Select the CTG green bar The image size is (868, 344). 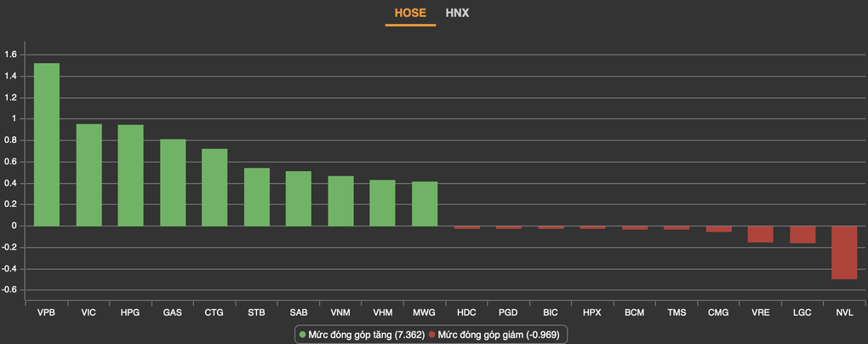pos(214,187)
